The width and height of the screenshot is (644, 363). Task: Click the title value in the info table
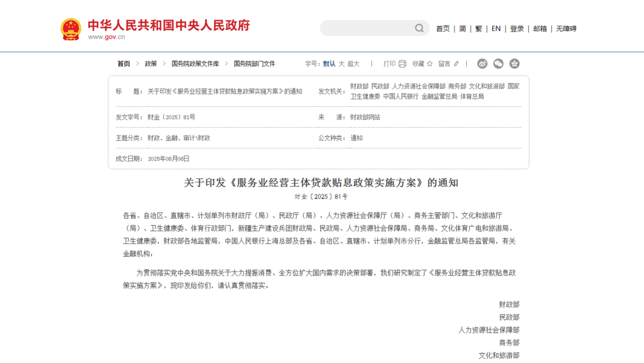pos(225,91)
